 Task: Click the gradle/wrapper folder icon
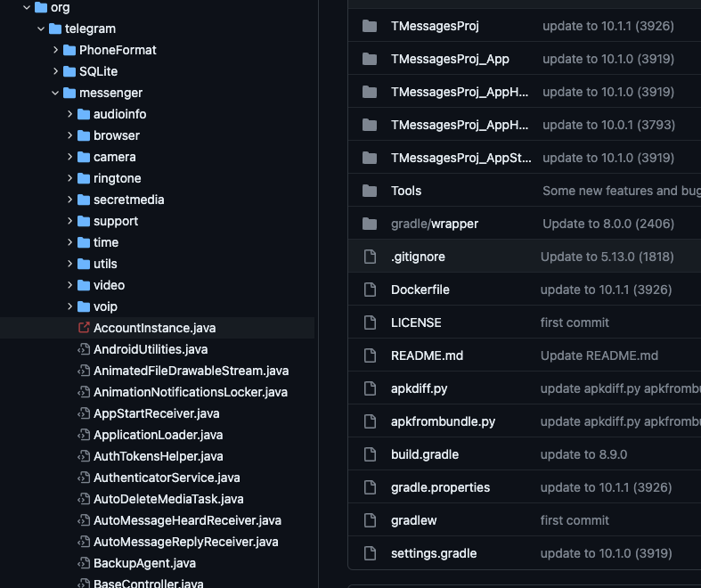[370, 224]
